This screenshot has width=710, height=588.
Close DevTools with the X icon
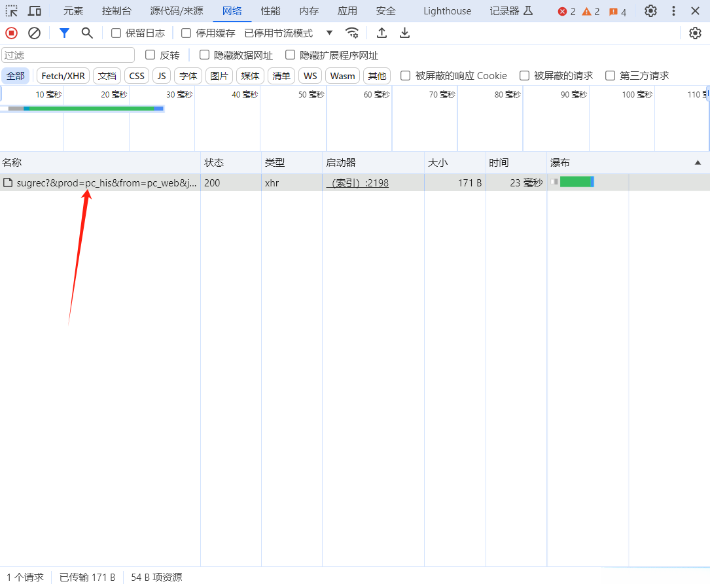click(x=695, y=11)
